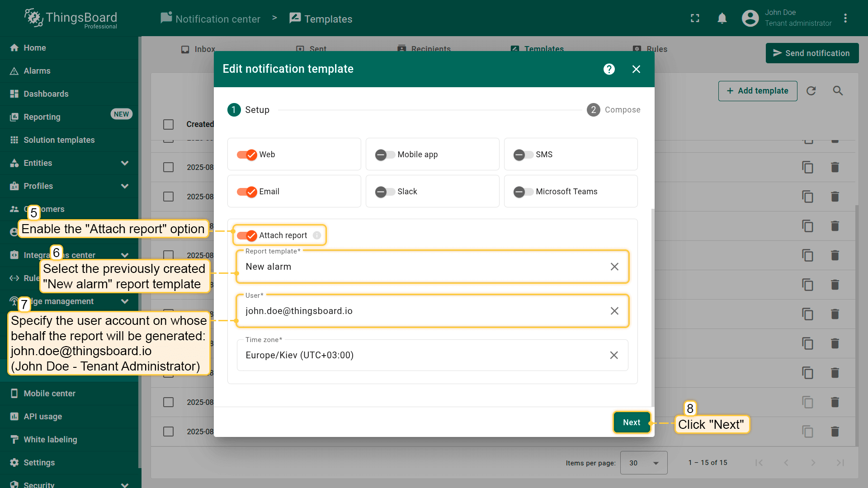This screenshot has width=868, height=488.
Task: Toggle fullscreen mode icon in top bar
Action: [x=695, y=18]
